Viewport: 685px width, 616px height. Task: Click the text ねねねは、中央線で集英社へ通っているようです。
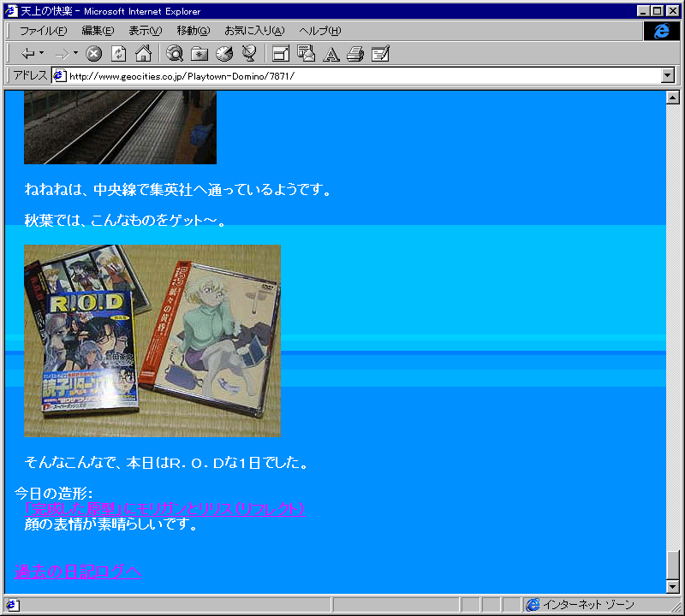point(178,189)
